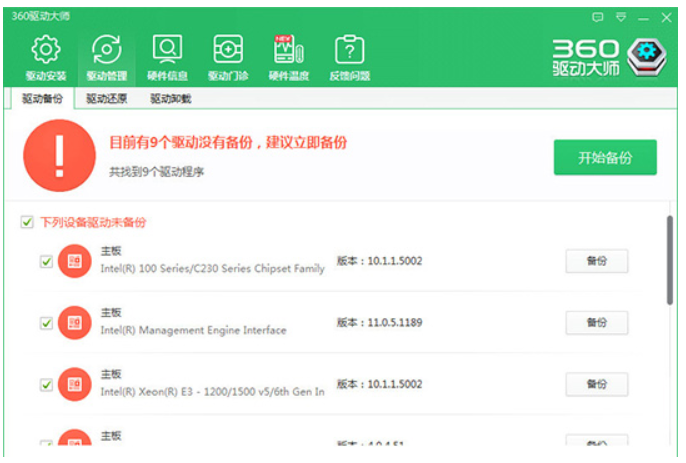Select the 驱动备份 tab
Viewport: 686px width, 463px height.
[x=41, y=99]
